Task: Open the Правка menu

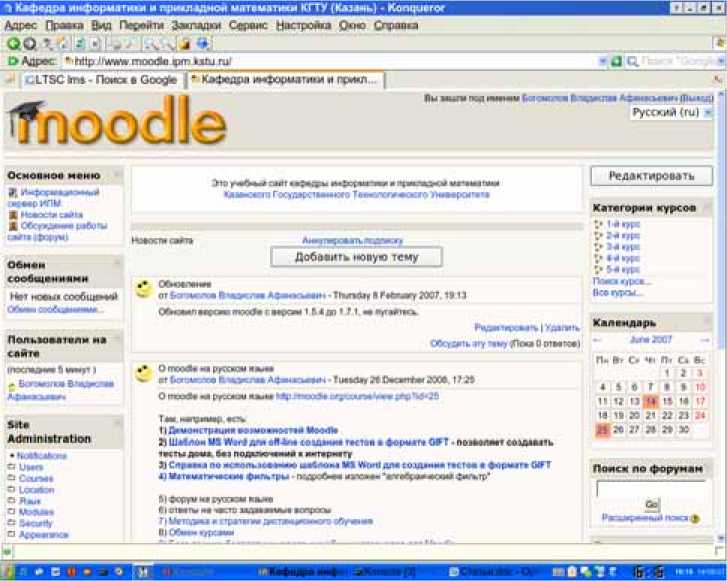Action: pos(64,25)
